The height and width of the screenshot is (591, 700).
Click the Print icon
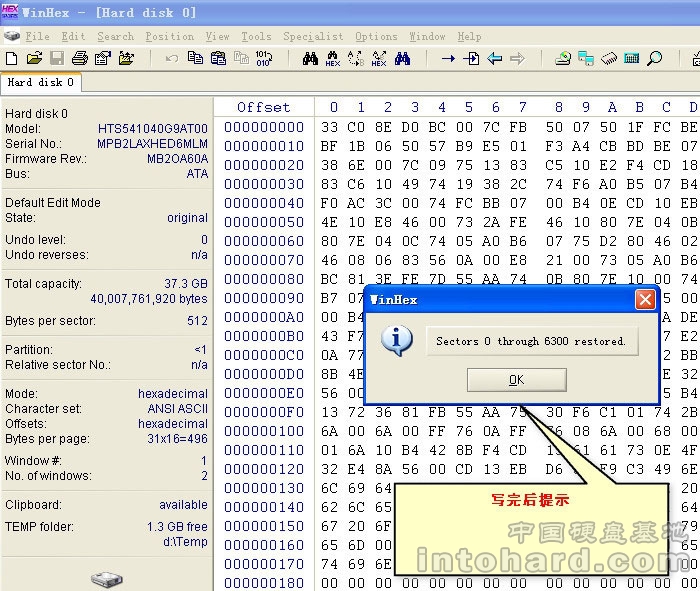[x=79, y=58]
